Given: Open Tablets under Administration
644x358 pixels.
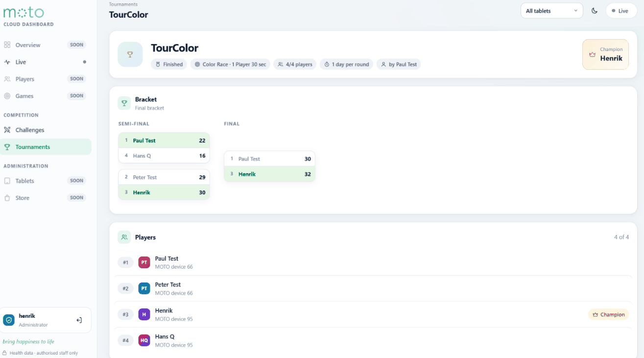Looking at the screenshot, I should pos(46,181).
